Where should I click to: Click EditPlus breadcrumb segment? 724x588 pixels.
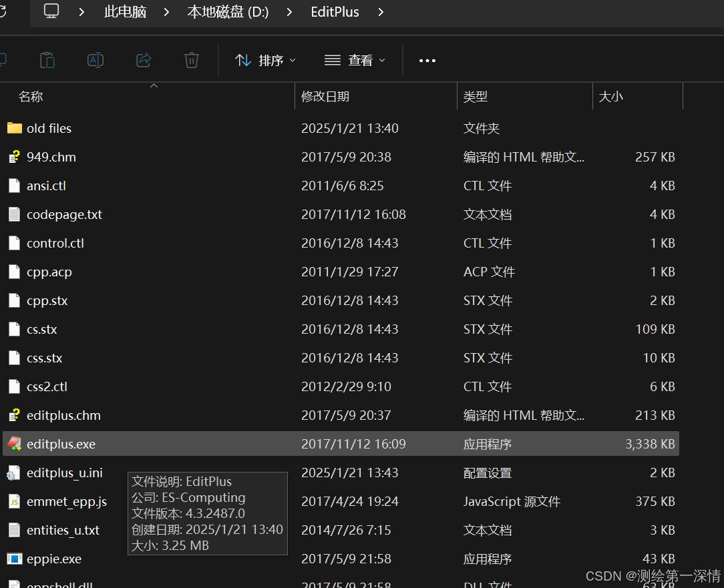[x=335, y=12]
